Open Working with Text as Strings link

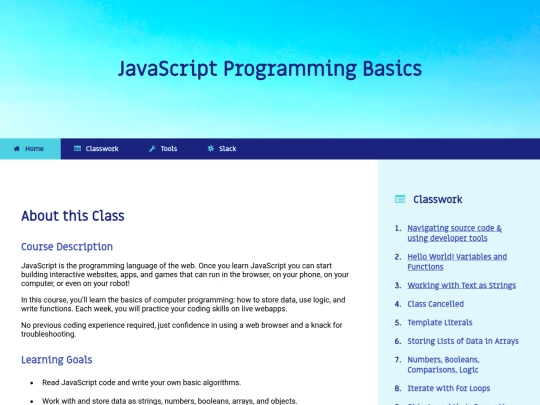(x=461, y=285)
